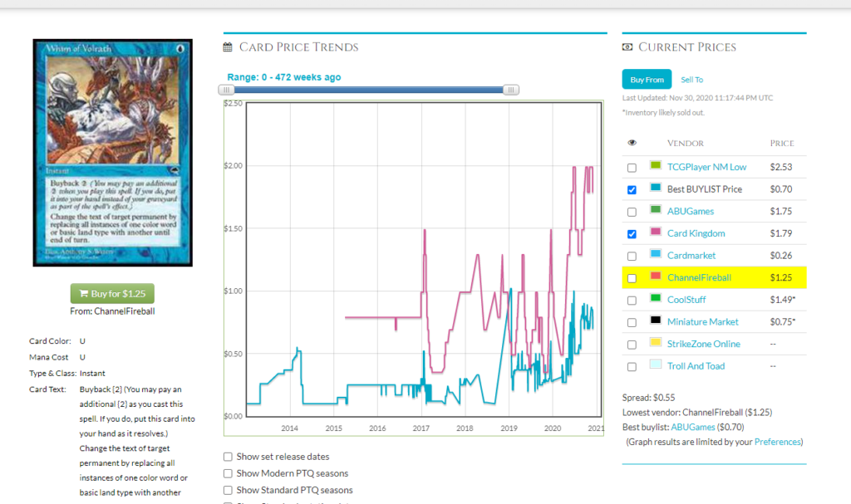Uncheck the Card Kingdom checkbox
Viewport: 851px width, 504px height.
pos(632,234)
